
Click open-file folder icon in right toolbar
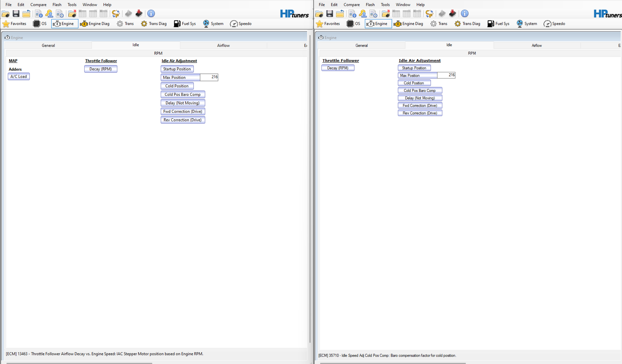pyautogui.click(x=319, y=14)
